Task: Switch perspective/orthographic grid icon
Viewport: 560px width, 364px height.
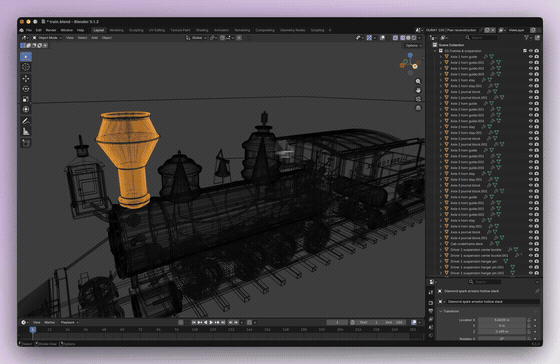Action: pyautogui.click(x=418, y=108)
